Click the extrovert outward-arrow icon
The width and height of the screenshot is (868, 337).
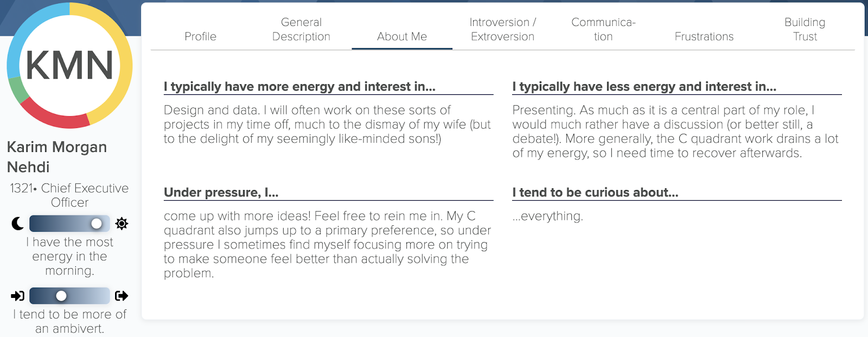(x=122, y=296)
